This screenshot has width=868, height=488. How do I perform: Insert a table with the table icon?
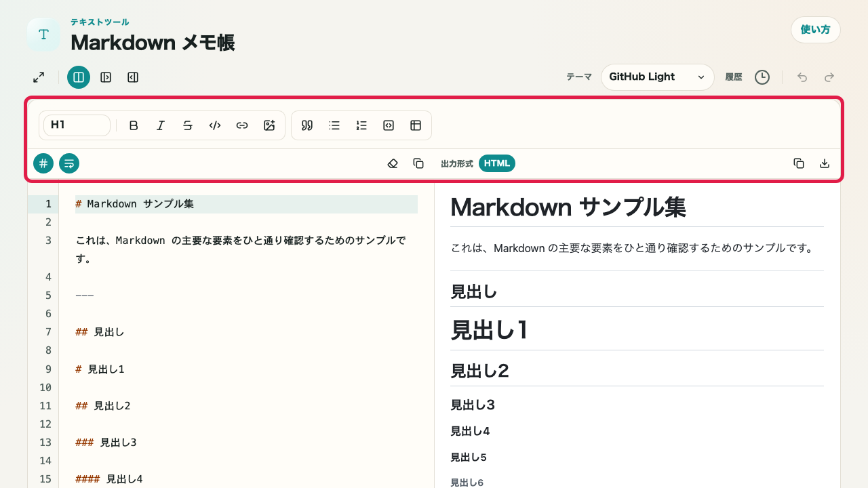click(416, 125)
